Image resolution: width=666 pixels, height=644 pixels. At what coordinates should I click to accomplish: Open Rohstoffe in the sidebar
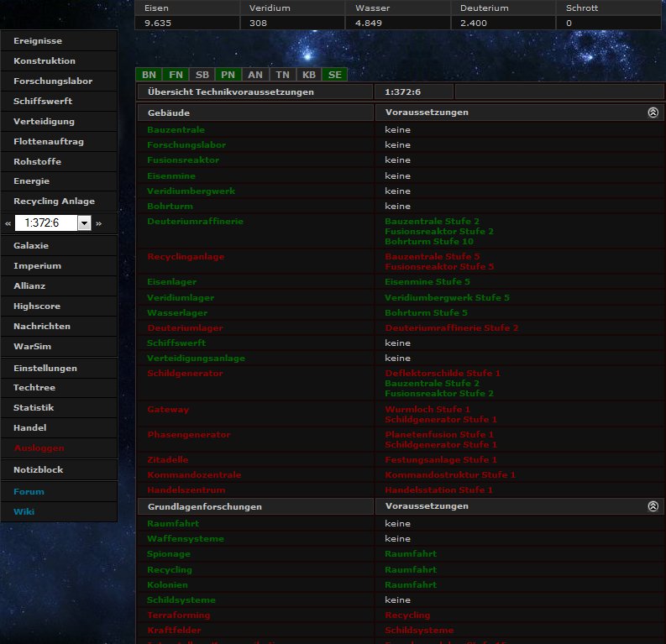pyautogui.click(x=59, y=162)
